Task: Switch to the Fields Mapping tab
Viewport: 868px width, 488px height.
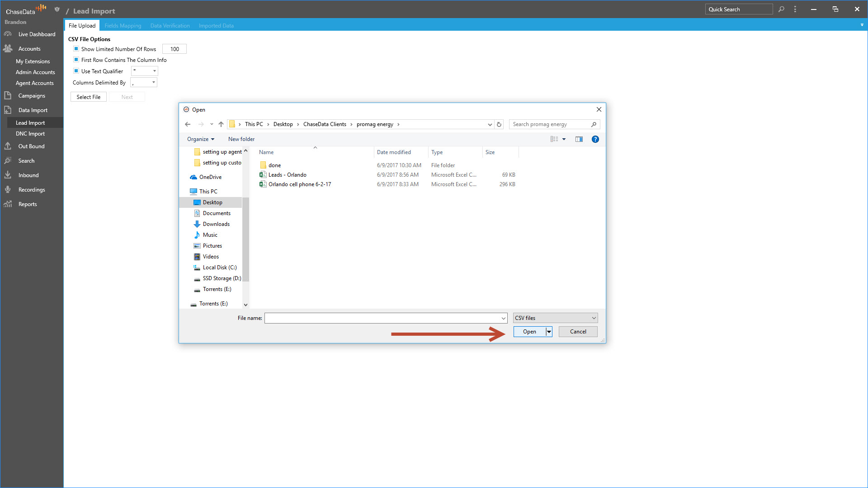Action: 123,26
